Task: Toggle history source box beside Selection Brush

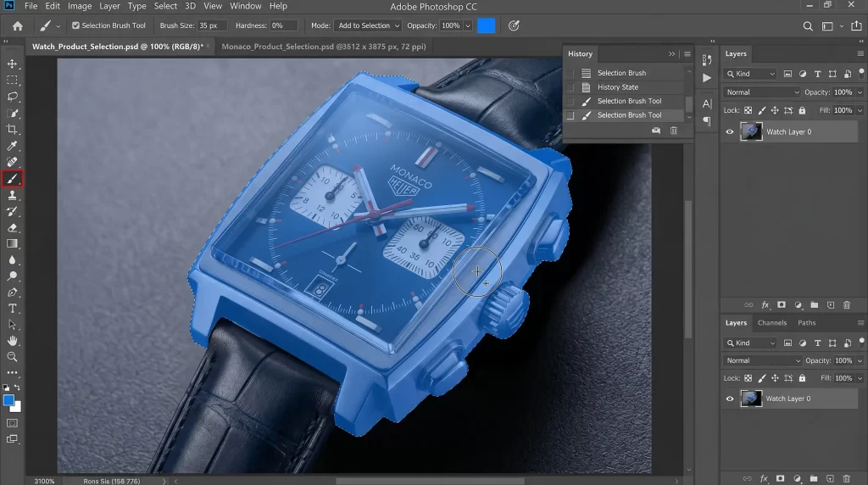Action: pyautogui.click(x=570, y=73)
